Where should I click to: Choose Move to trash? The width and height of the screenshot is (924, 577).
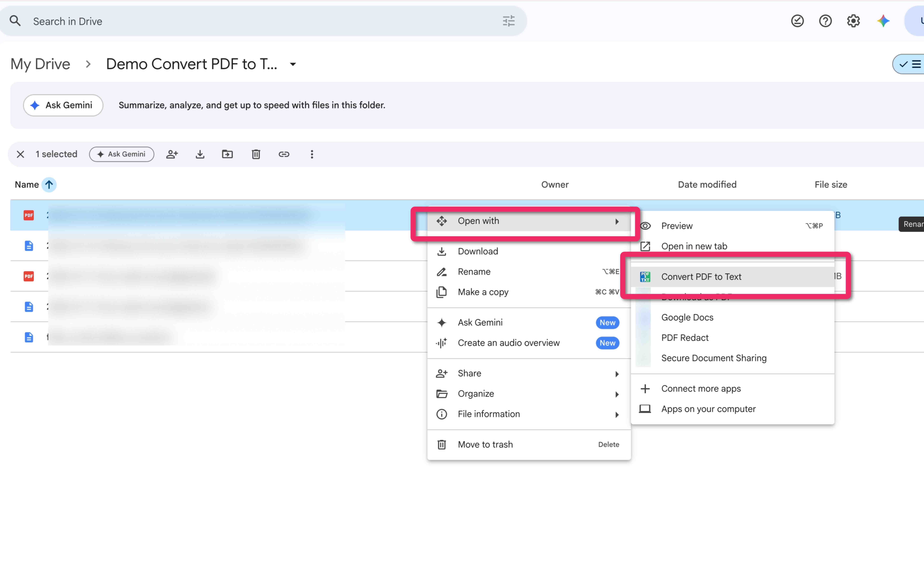point(529,445)
